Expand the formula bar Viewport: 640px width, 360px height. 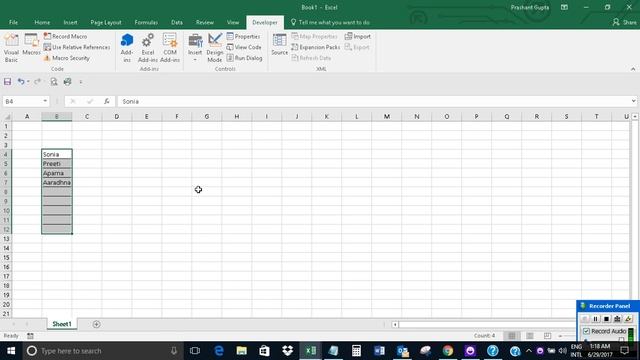pos(633,101)
